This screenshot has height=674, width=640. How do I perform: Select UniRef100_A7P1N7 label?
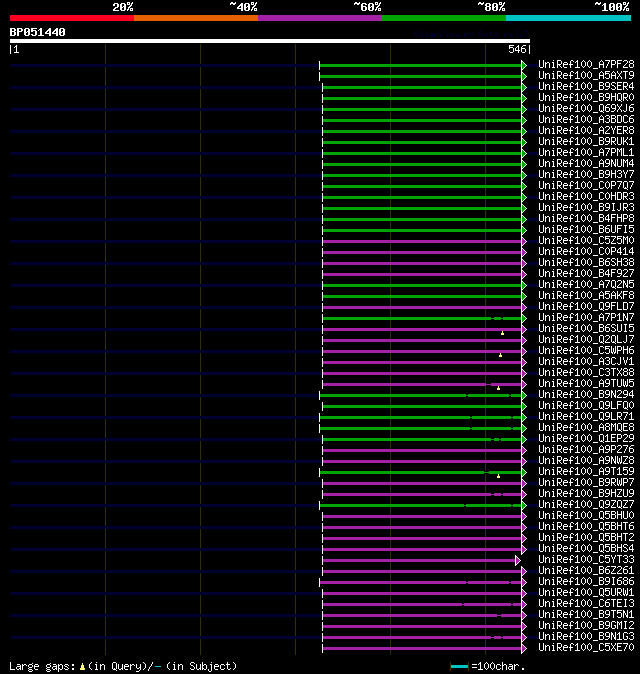[586, 318]
